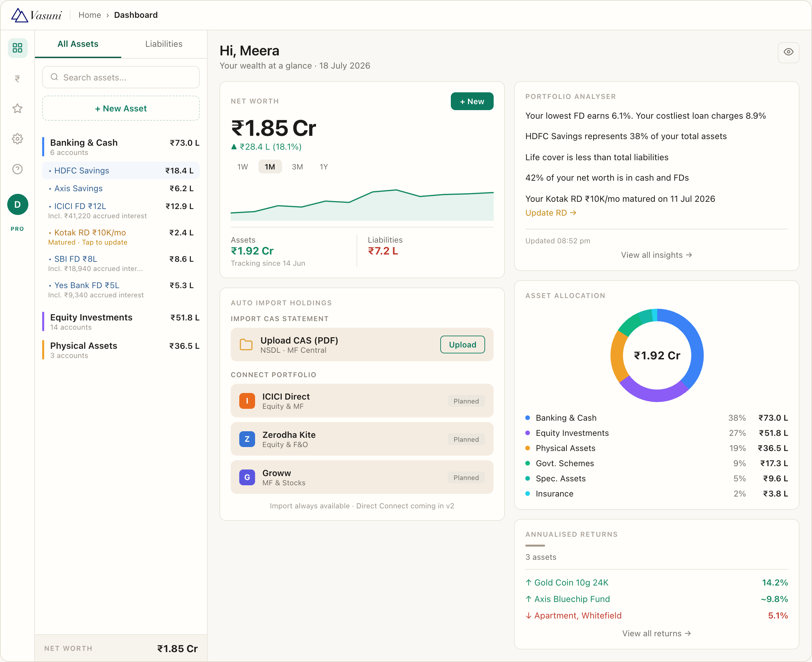Screen dimensions: 812x662
Task: Click the ICICI Direct Planned badge
Action: (466, 401)
